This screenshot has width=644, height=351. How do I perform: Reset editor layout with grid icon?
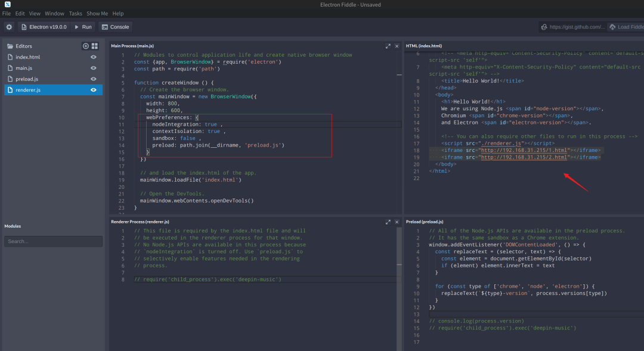[94, 46]
